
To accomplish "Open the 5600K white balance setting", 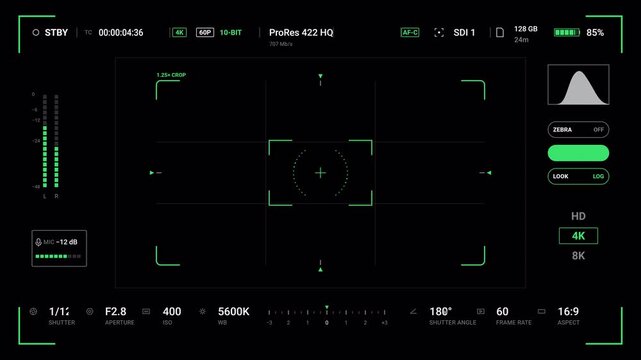I will (233, 315).
